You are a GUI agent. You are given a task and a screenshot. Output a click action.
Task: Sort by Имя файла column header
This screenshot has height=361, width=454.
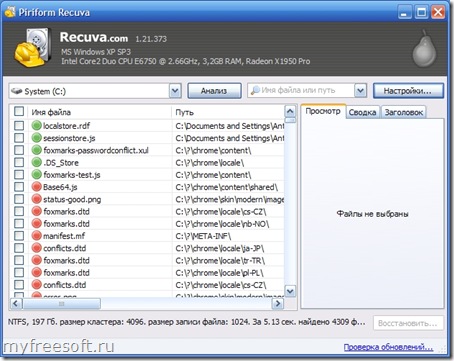pyautogui.click(x=100, y=112)
